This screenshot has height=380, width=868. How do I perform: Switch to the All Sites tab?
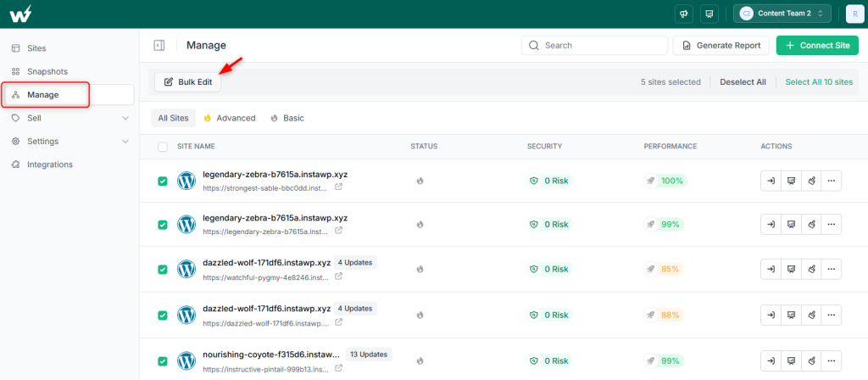coord(173,118)
